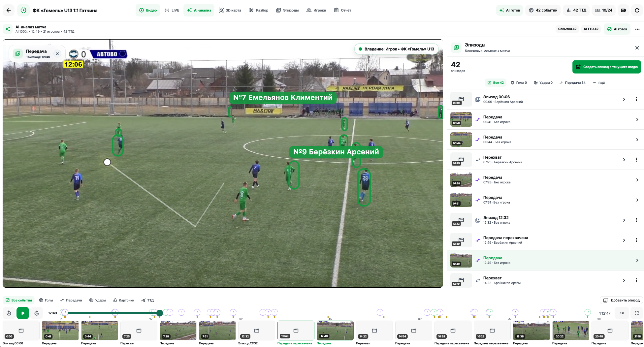Click Добавить эпизод button
The image size is (644, 347).
pyautogui.click(x=621, y=300)
